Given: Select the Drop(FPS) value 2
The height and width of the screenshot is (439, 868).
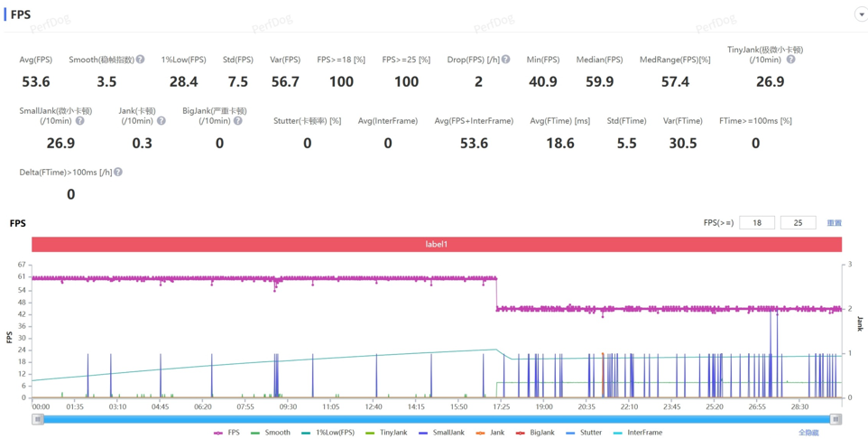Looking at the screenshot, I should tap(478, 82).
